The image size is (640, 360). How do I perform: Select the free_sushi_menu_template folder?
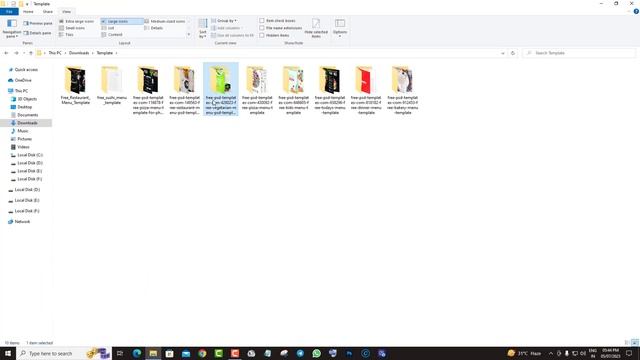pyautogui.click(x=112, y=85)
